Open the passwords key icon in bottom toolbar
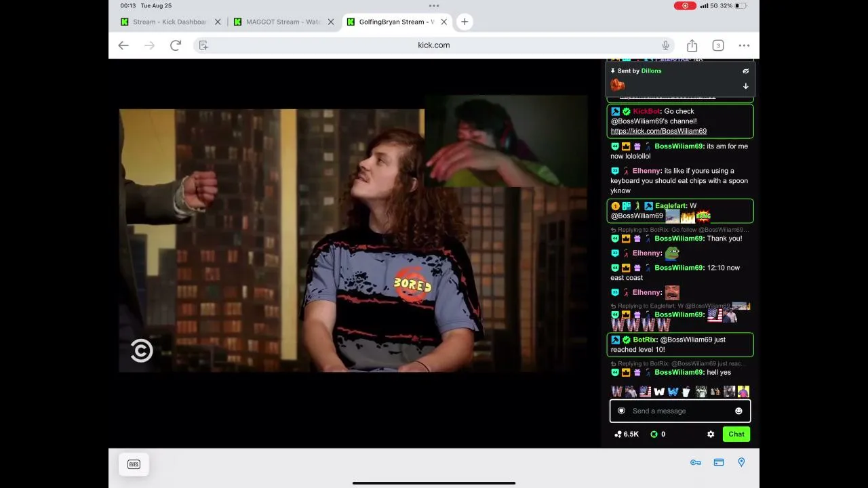The image size is (868, 488). pos(696,462)
